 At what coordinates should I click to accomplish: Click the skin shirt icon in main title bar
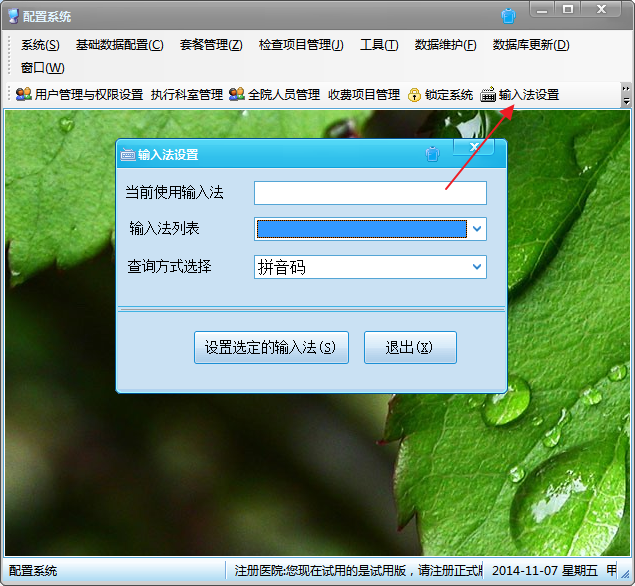508,17
